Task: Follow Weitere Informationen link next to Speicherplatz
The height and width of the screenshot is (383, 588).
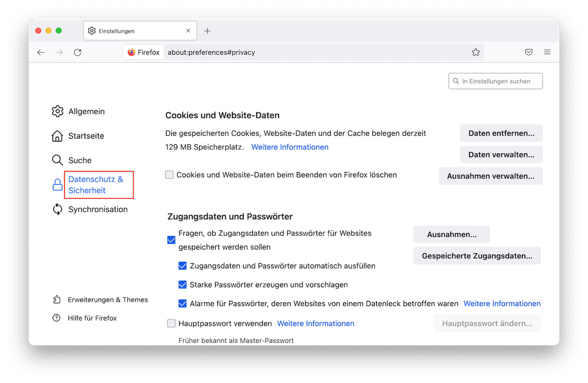Action: 290,147
